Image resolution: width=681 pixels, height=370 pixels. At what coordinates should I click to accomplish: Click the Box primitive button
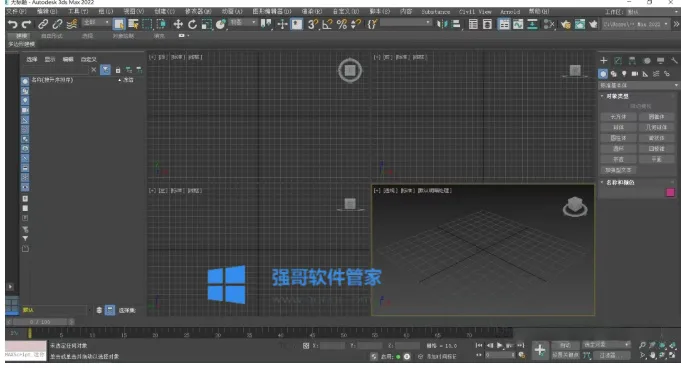click(x=618, y=117)
